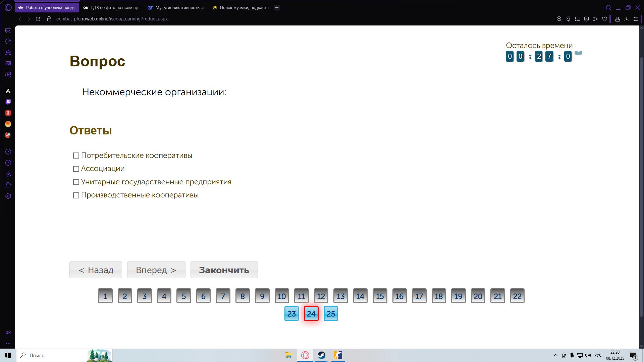Switch to ГДЗ по фото tab
This screenshot has width=644, height=362.
click(111, 7)
